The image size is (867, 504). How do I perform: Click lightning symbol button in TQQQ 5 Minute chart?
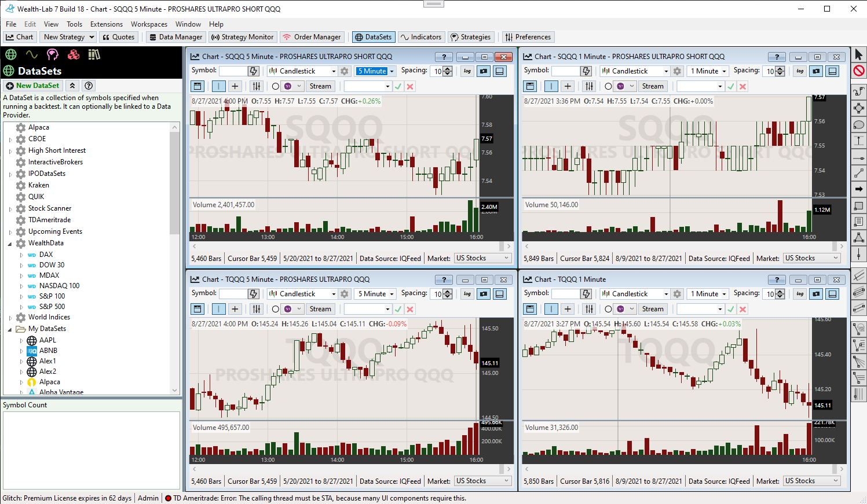point(253,293)
